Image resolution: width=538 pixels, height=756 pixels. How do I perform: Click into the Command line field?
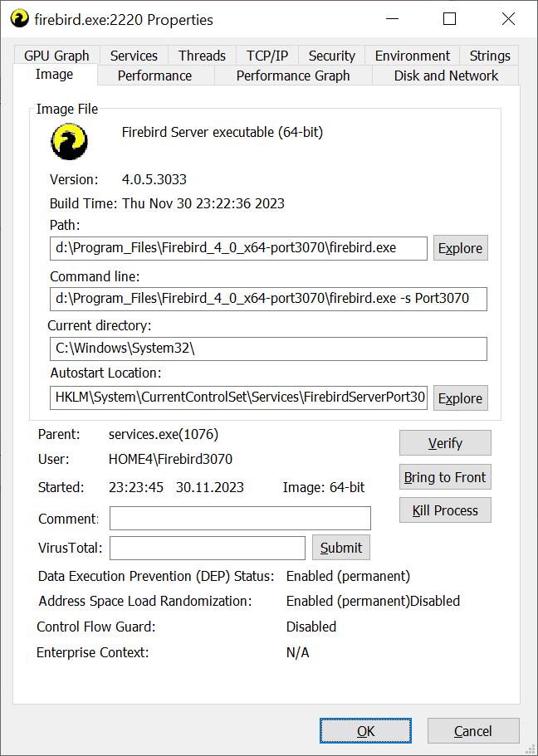268,299
